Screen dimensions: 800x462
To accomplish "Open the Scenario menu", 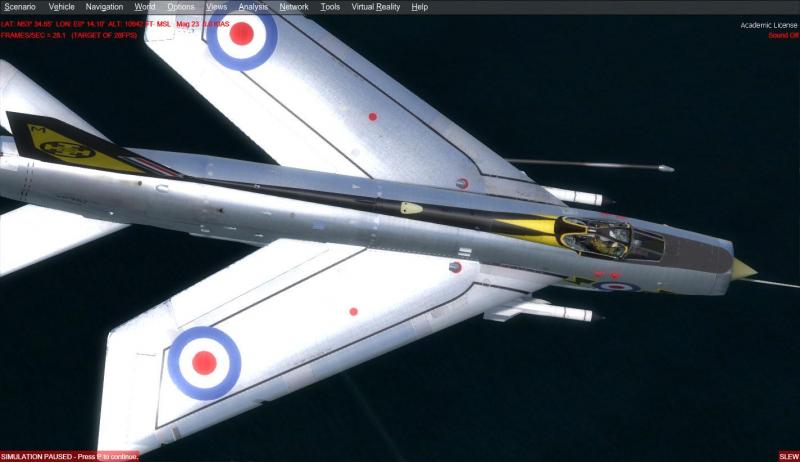I will (x=20, y=7).
